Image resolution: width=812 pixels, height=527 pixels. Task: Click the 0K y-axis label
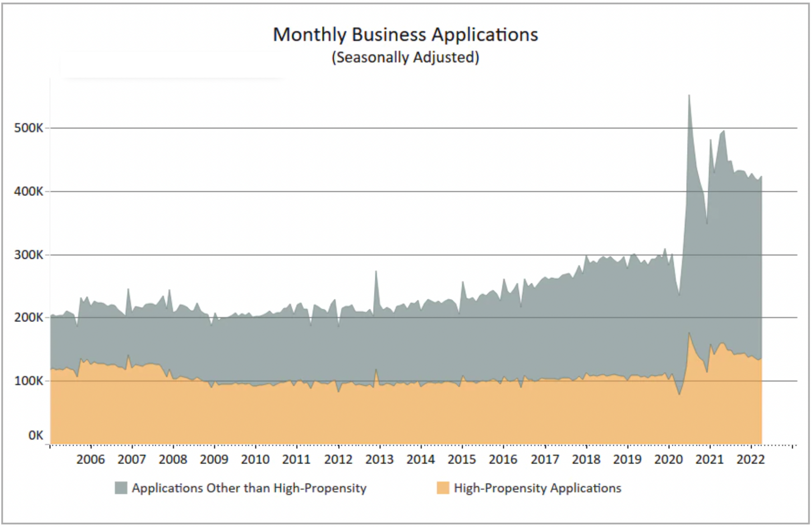[x=36, y=435]
